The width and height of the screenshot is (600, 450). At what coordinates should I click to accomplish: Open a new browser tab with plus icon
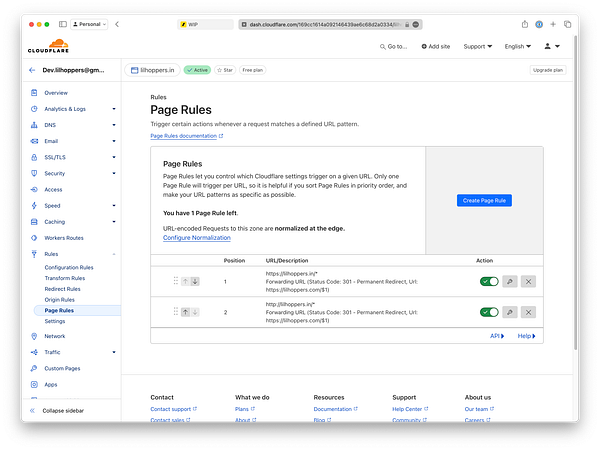[552, 24]
